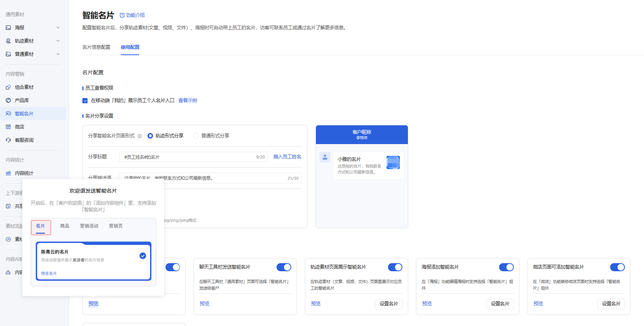Image resolution: width=644 pixels, height=326 pixels.
Task: Expand the 海报 menu chevron
Action: coord(58,28)
